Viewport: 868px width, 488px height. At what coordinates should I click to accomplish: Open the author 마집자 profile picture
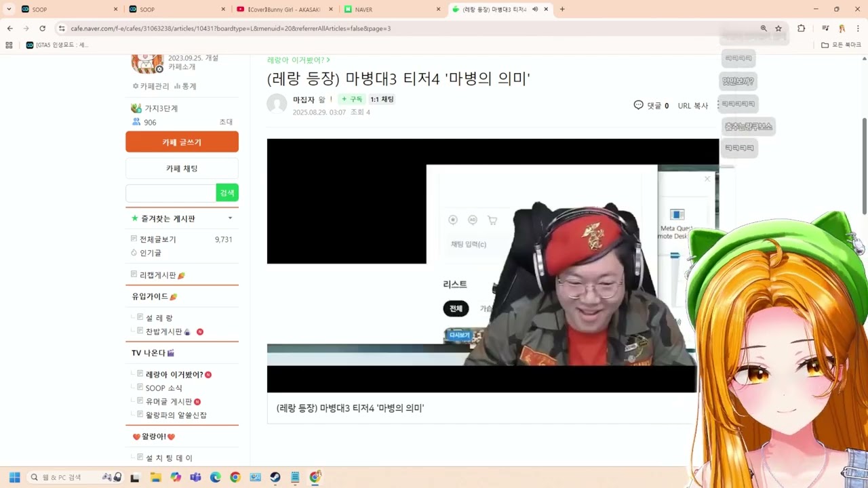[x=277, y=104]
